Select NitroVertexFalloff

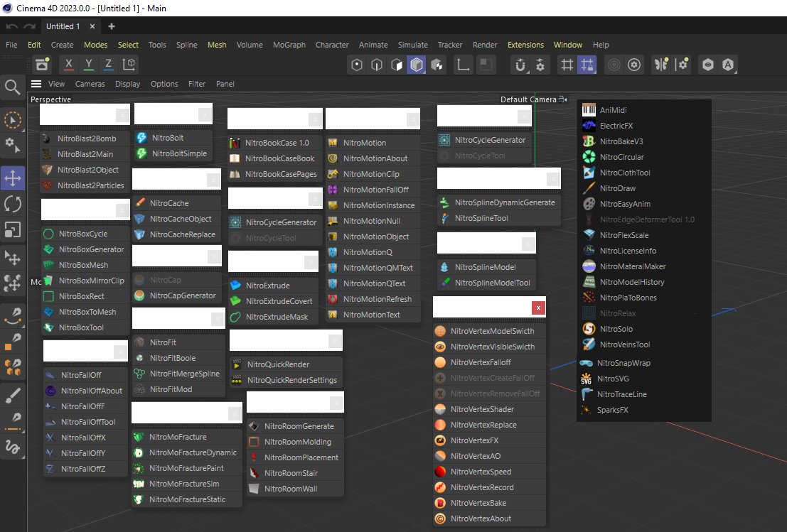click(x=489, y=362)
